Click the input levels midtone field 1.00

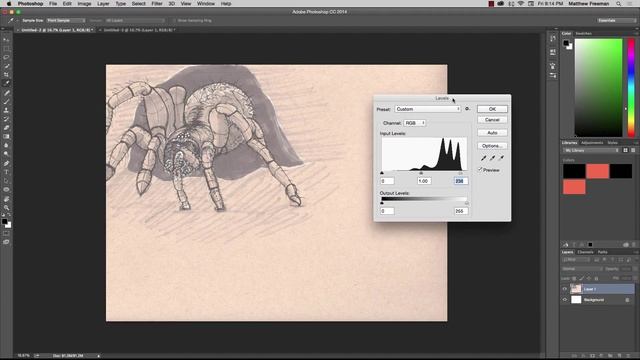(424, 181)
